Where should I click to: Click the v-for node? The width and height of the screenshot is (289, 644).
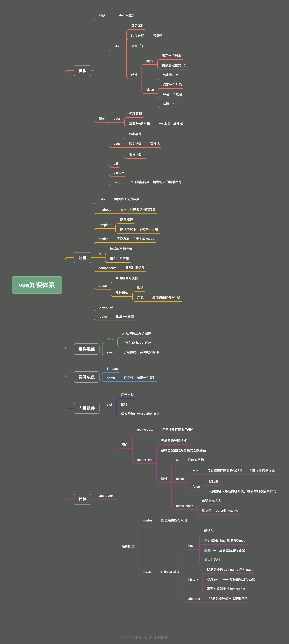pos(117,119)
